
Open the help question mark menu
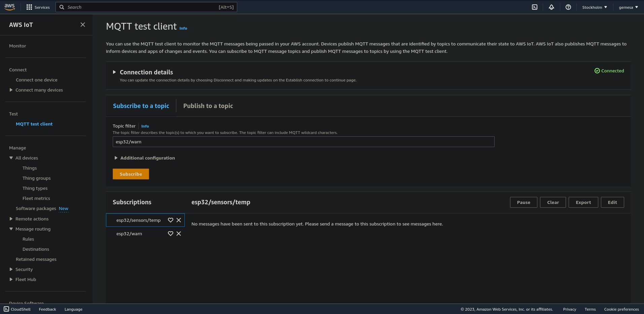pos(568,7)
